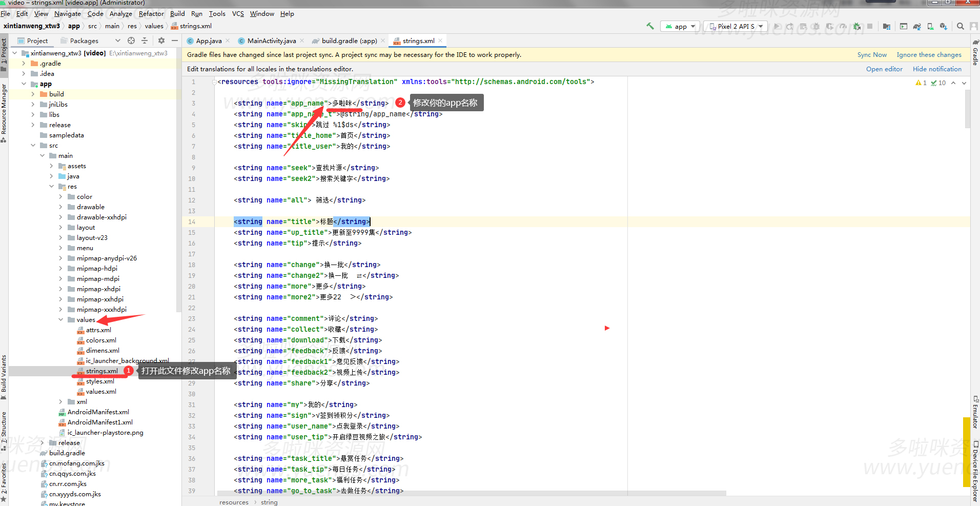Open the app run configuration dropdown

coord(681,26)
